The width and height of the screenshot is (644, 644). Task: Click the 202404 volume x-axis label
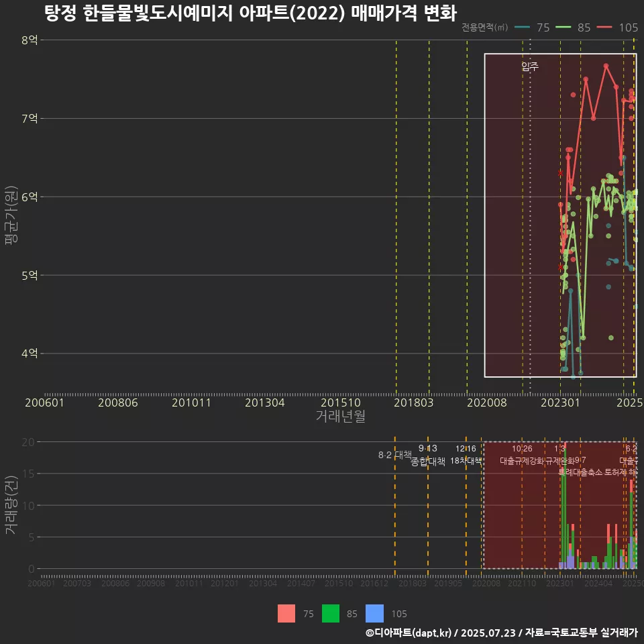tap(598, 583)
